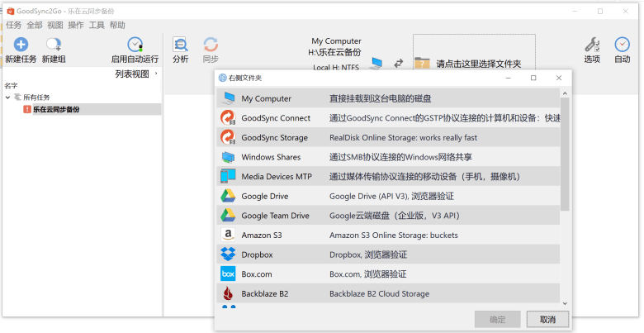
Task: Collapse the 所有任务 tree node
Action: [x=7, y=98]
